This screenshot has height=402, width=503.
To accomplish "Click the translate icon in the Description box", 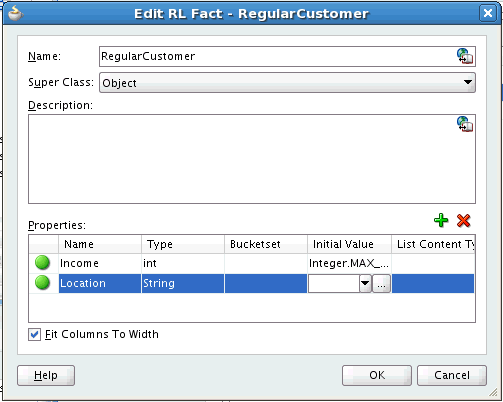I will pos(465,124).
